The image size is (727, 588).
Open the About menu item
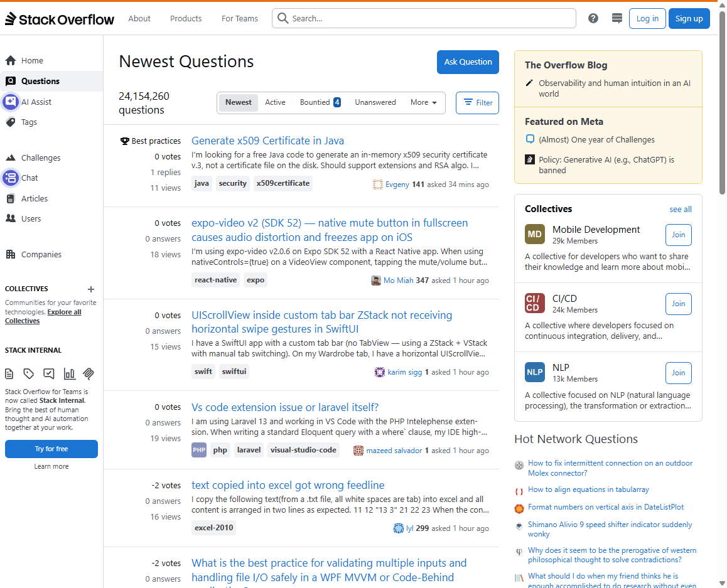[139, 19]
